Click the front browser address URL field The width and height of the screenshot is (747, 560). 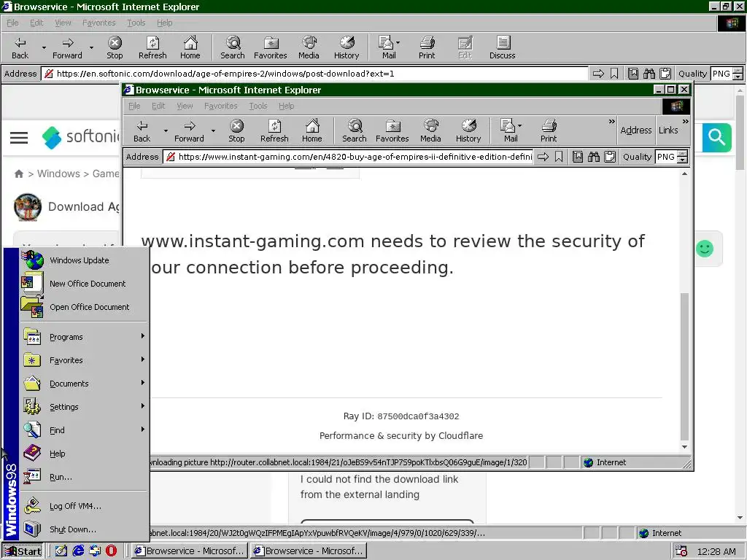point(348,157)
